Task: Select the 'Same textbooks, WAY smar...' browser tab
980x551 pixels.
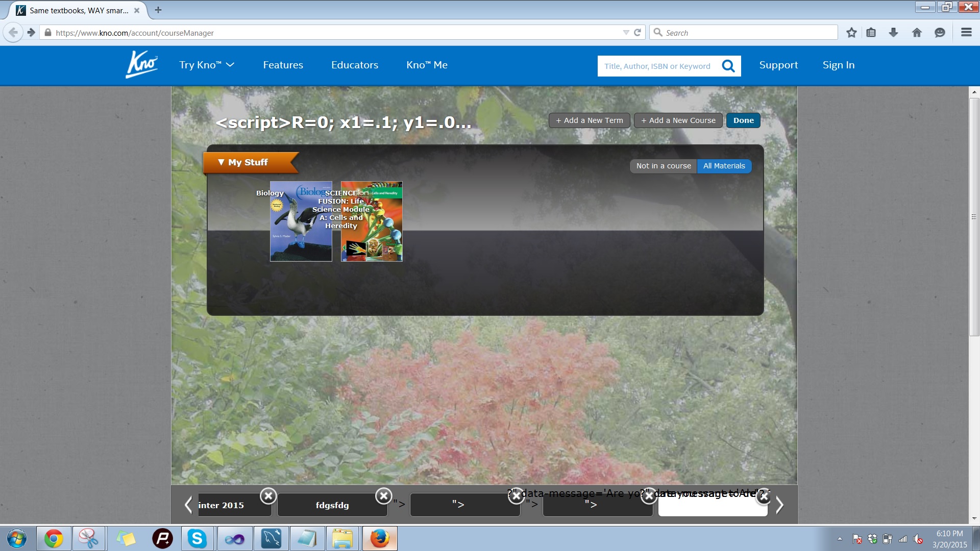Action: point(78,10)
